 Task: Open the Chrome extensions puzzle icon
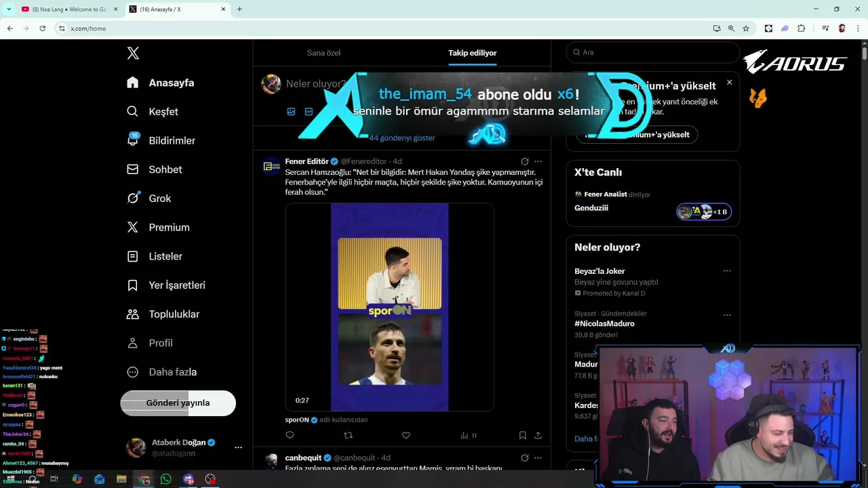[801, 28]
